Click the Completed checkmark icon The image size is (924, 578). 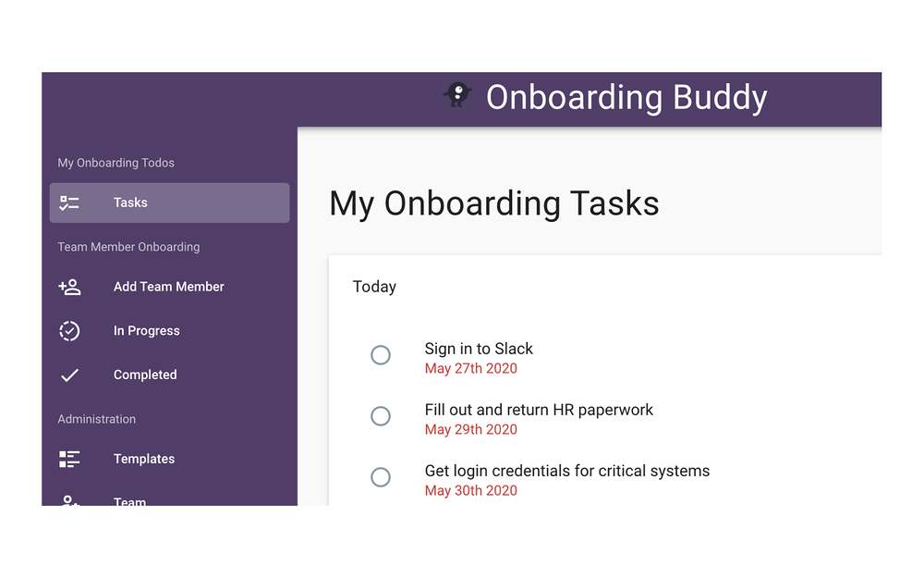click(x=69, y=375)
